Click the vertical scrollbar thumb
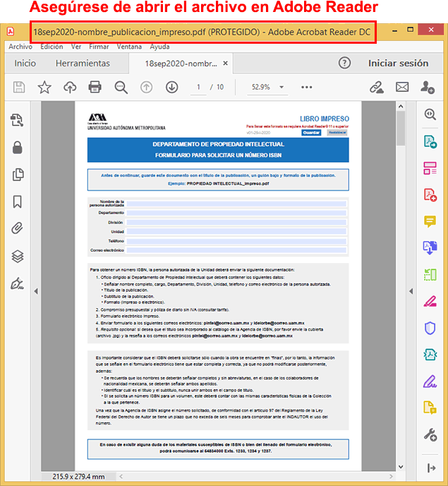The image size is (448, 486). (x=401, y=128)
